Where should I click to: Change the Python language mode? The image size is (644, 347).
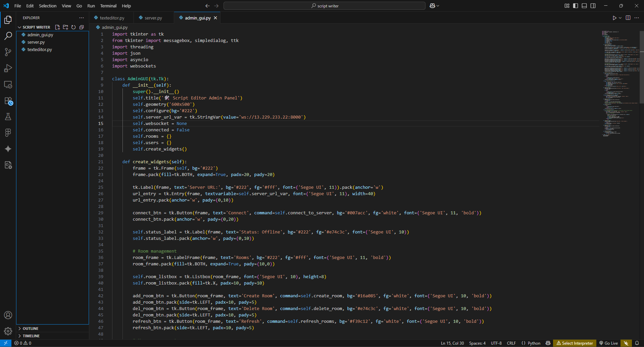534,343
